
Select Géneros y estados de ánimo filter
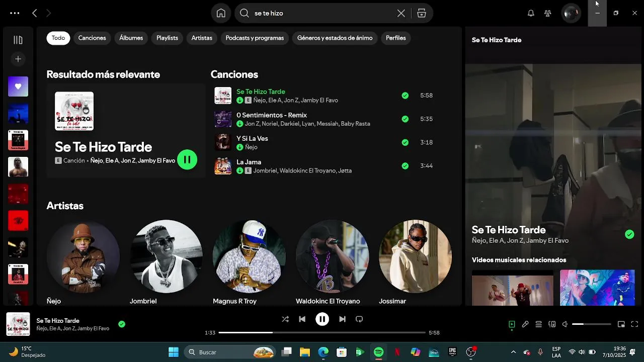335,38
